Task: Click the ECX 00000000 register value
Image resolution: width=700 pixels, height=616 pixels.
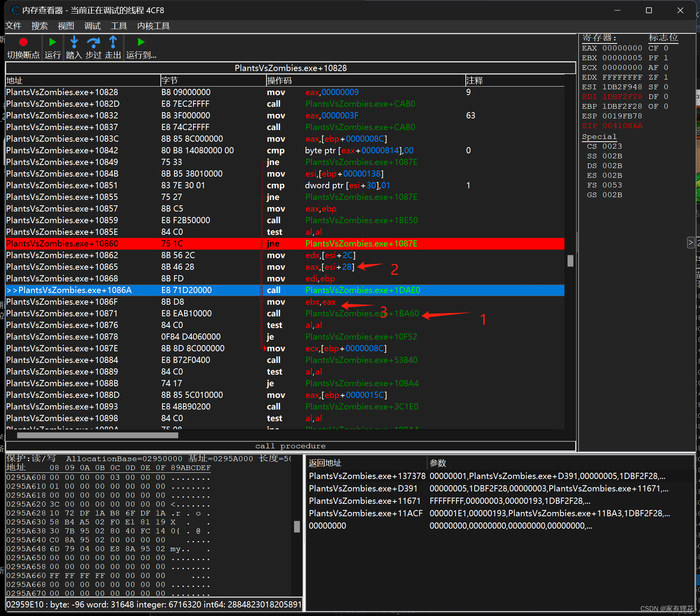Action: [x=612, y=68]
